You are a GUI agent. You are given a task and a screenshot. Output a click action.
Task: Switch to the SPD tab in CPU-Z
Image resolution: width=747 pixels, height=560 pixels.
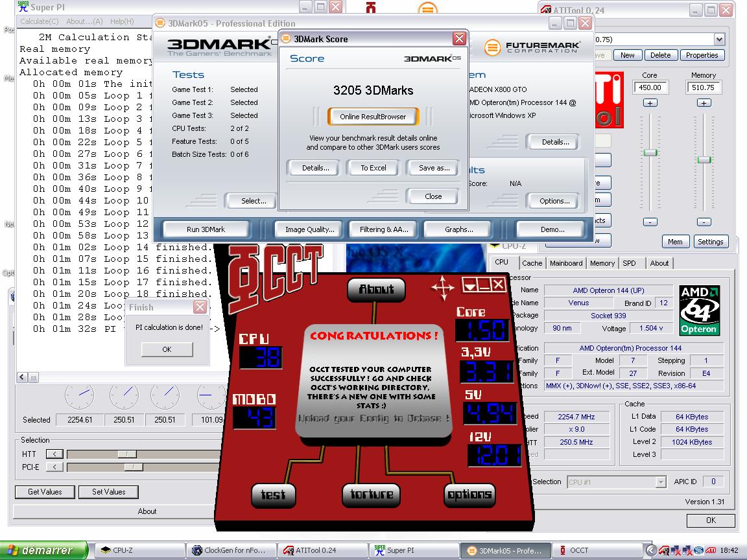630,263
